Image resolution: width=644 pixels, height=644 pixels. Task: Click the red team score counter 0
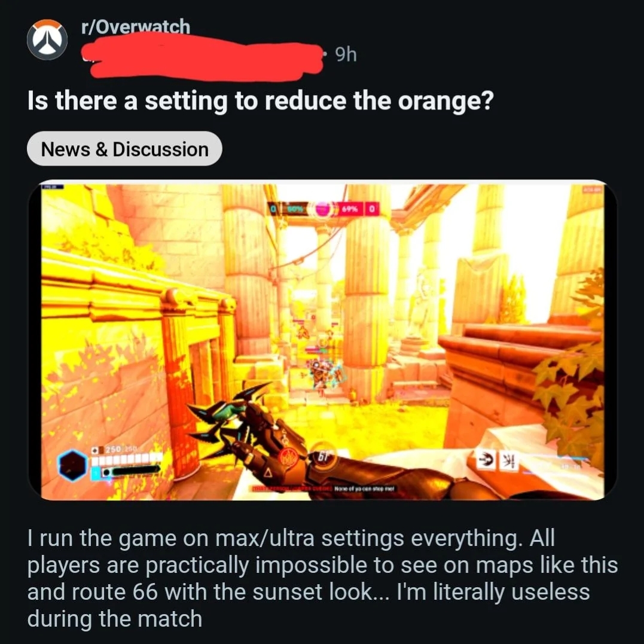click(372, 209)
